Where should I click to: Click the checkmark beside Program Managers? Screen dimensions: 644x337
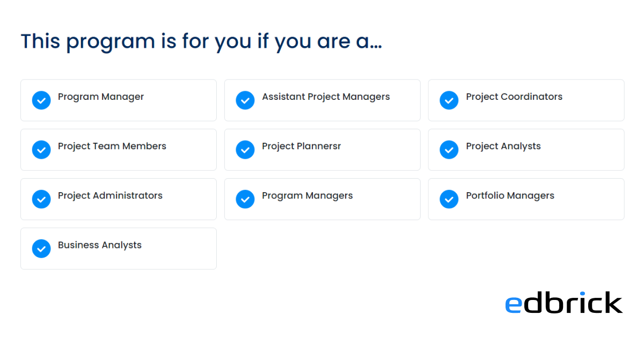coord(245,199)
